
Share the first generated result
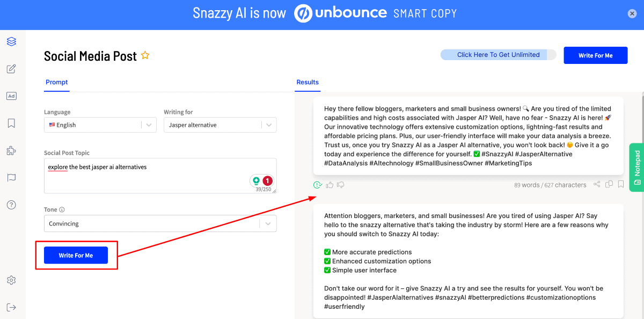(597, 185)
